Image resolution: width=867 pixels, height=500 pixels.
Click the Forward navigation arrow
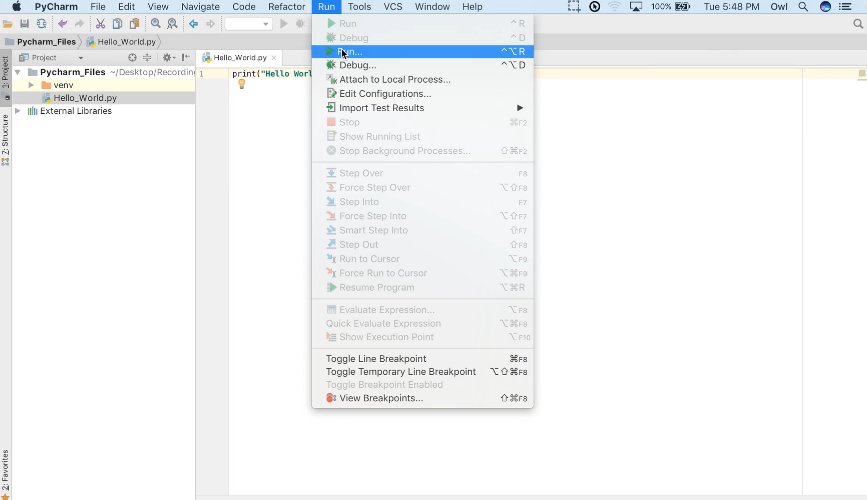click(210, 24)
